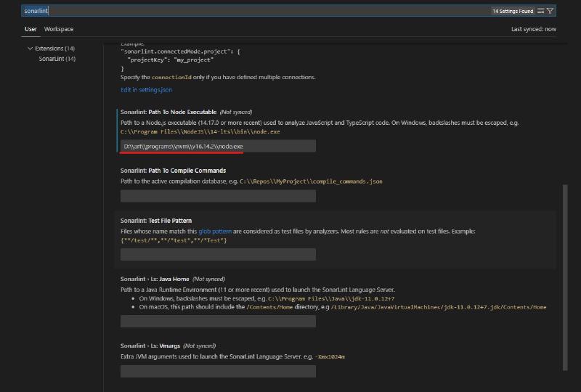
Task: Open the filter settings funnel icon
Action: coord(550,11)
